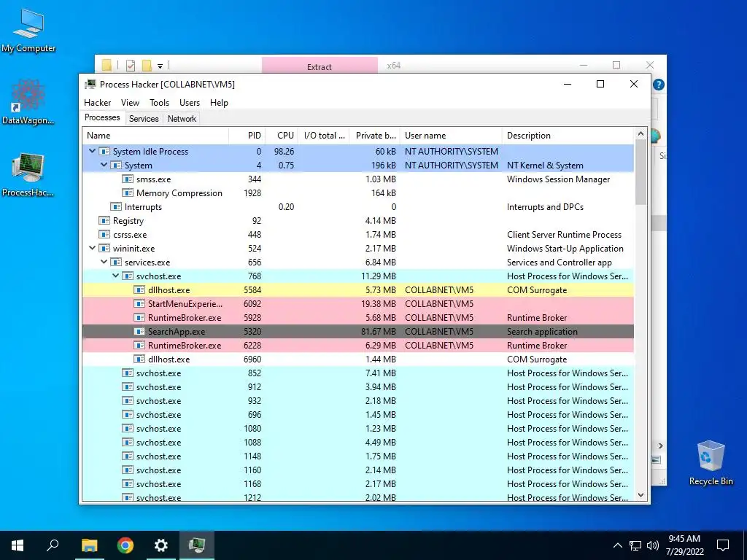Sort by User name column header

point(451,135)
